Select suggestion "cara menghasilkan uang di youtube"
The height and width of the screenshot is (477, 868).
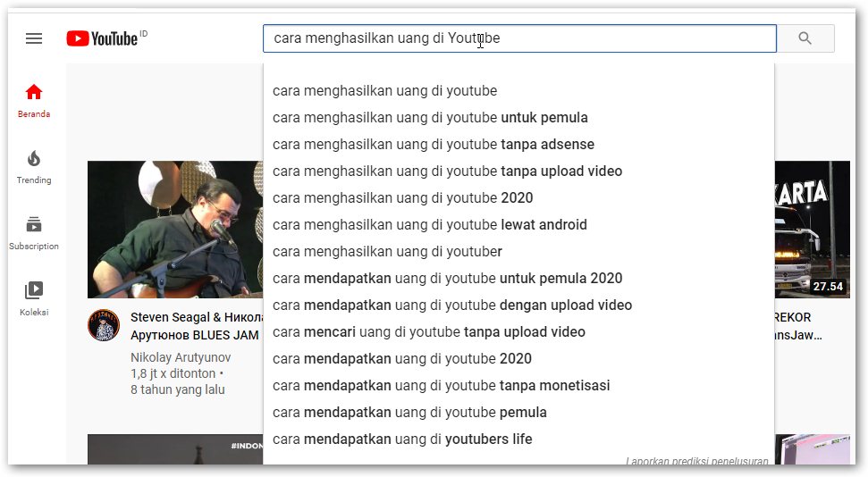point(518,90)
